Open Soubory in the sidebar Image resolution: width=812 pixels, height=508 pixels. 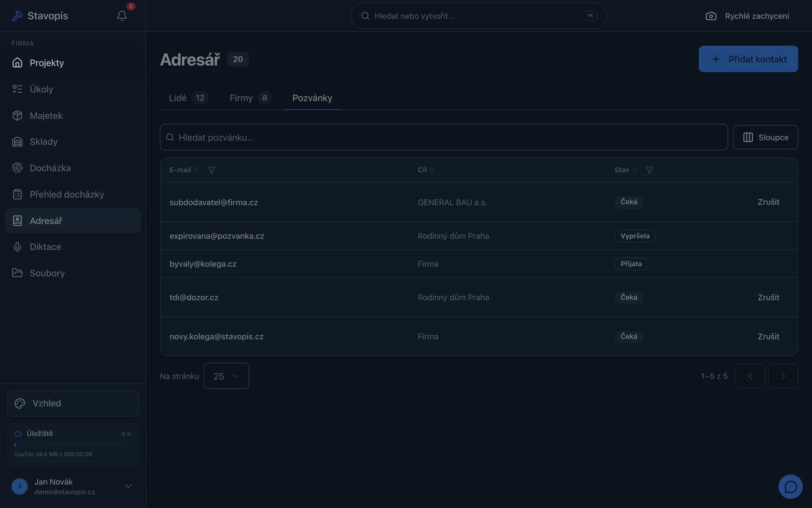click(x=73, y=273)
